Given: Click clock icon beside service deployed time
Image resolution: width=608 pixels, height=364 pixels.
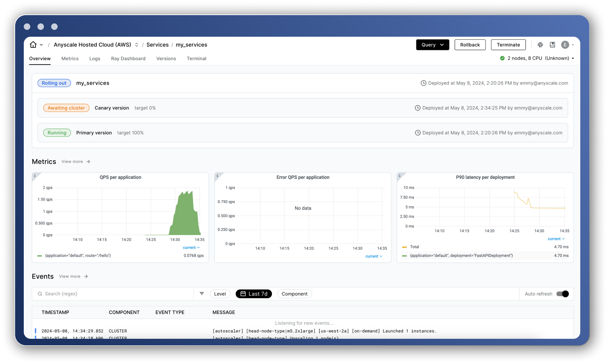Looking at the screenshot, I should (x=424, y=83).
